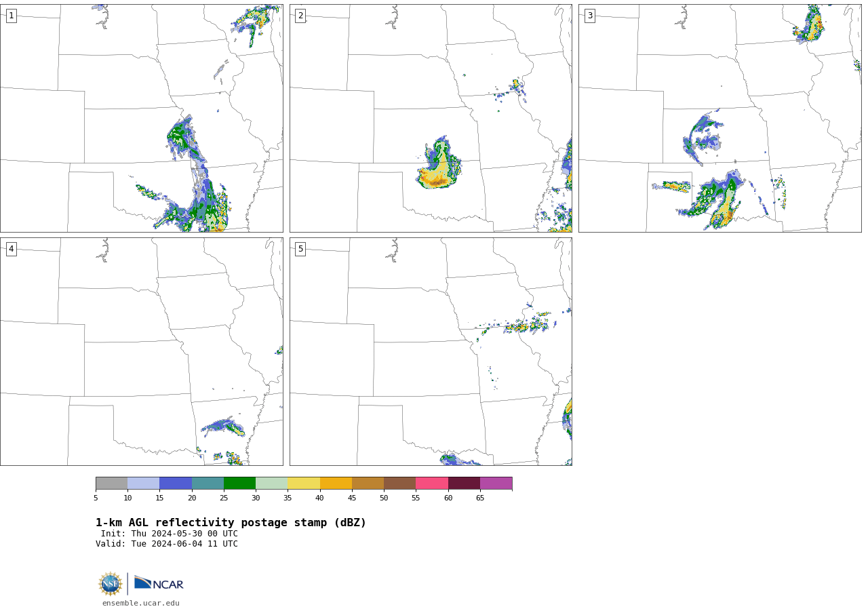Screen dimensions: 868x611
Task: Click the ensemble.ucar.edu text
Action: pyautogui.click(x=141, y=603)
